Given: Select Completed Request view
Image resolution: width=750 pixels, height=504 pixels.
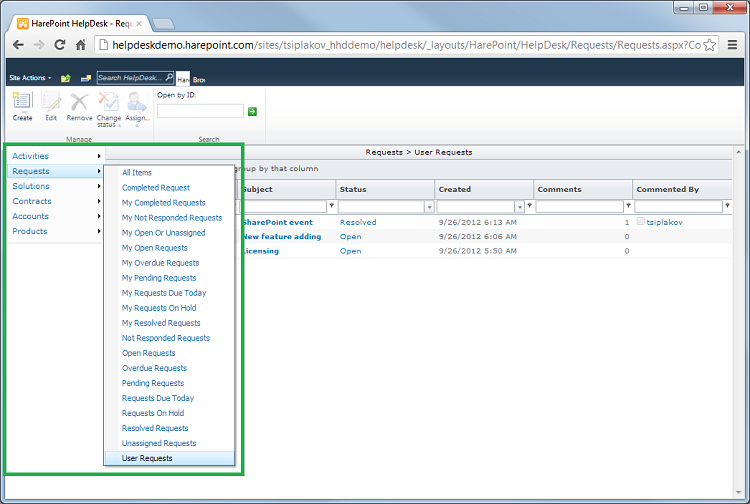Looking at the screenshot, I should [156, 188].
